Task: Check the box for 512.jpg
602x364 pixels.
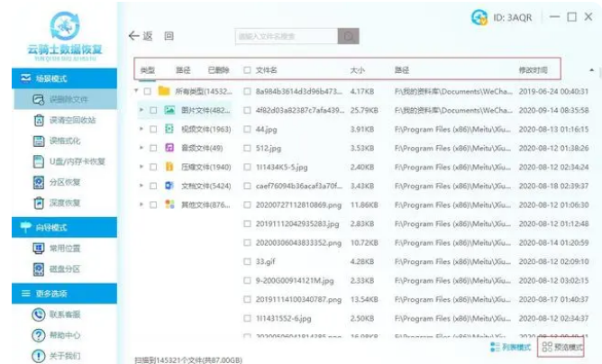Action: pyautogui.click(x=247, y=148)
